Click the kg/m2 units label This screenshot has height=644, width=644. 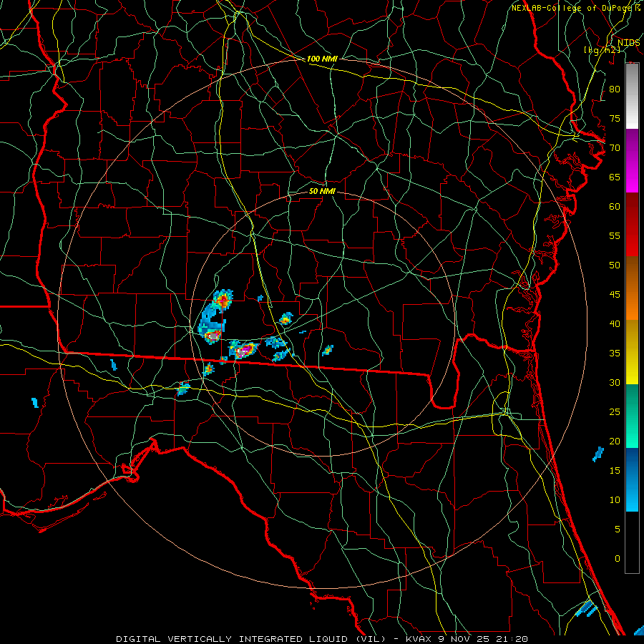point(602,50)
